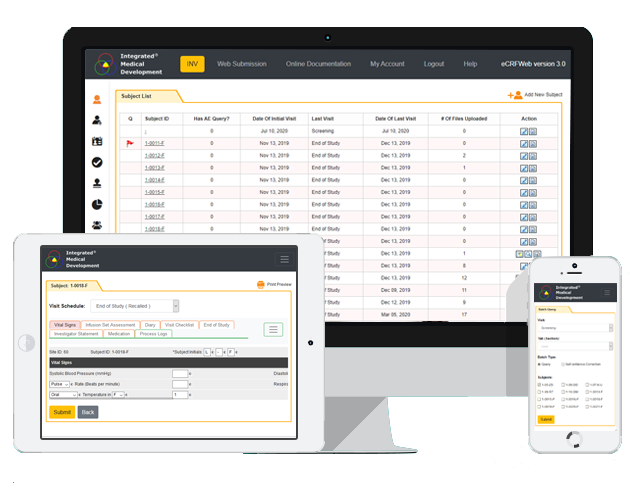Click the red flag icon for subject 1-0011-F
The height and width of the screenshot is (500, 630).
129,144
